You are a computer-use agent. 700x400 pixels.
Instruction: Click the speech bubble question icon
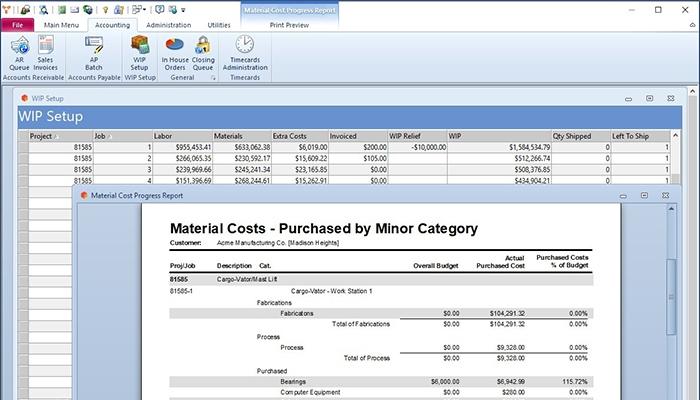[159, 9]
